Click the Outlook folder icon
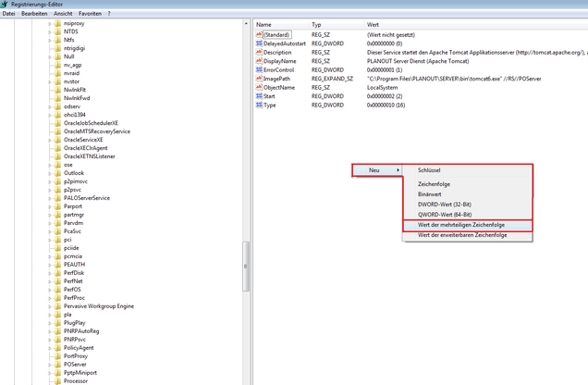 [57, 173]
